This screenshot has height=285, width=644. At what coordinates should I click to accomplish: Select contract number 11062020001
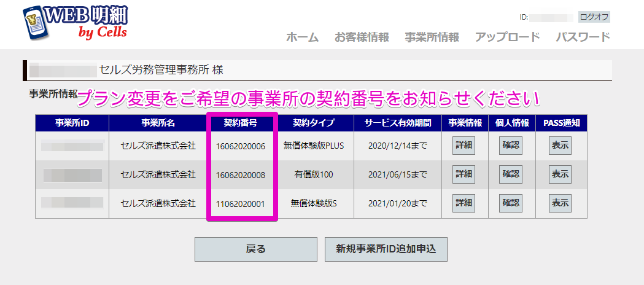(241, 203)
